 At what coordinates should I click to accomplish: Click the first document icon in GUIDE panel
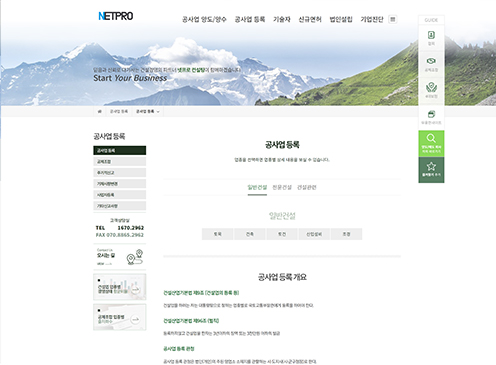pyautogui.click(x=431, y=35)
